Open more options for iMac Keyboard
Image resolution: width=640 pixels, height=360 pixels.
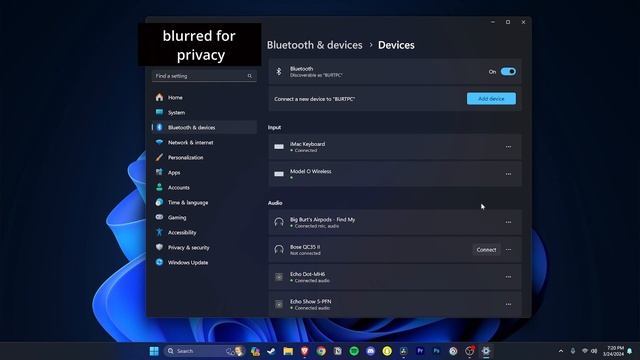coord(508,147)
